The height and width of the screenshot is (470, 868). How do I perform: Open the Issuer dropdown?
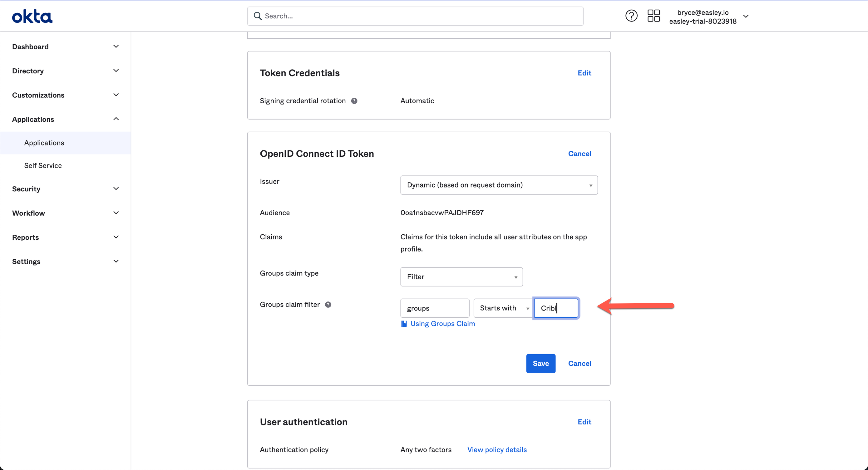click(x=499, y=185)
